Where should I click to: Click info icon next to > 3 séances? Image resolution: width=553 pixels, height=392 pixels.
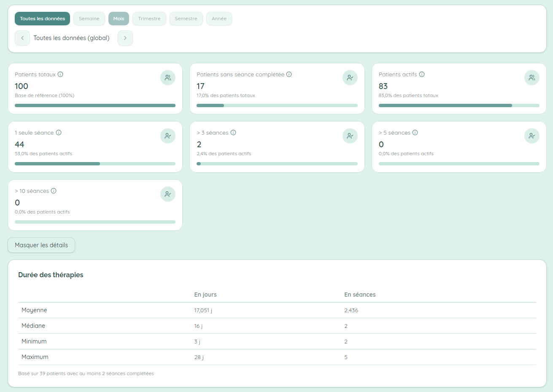pyautogui.click(x=233, y=132)
